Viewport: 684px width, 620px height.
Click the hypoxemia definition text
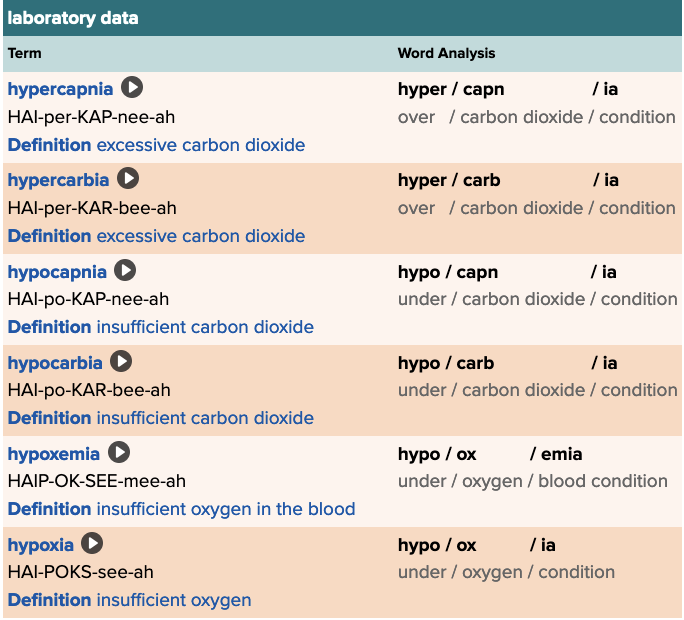pyautogui.click(x=225, y=509)
